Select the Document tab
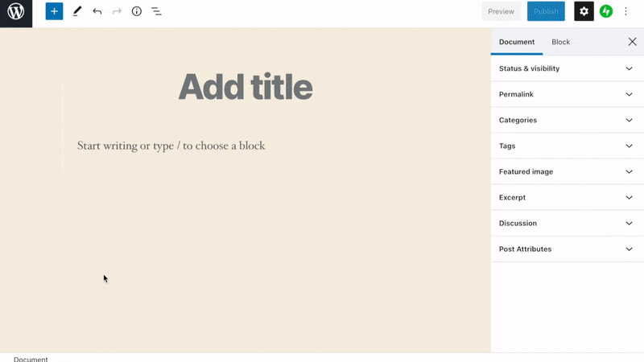This screenshot has height=362, width=644. click(x=517, y=42)
